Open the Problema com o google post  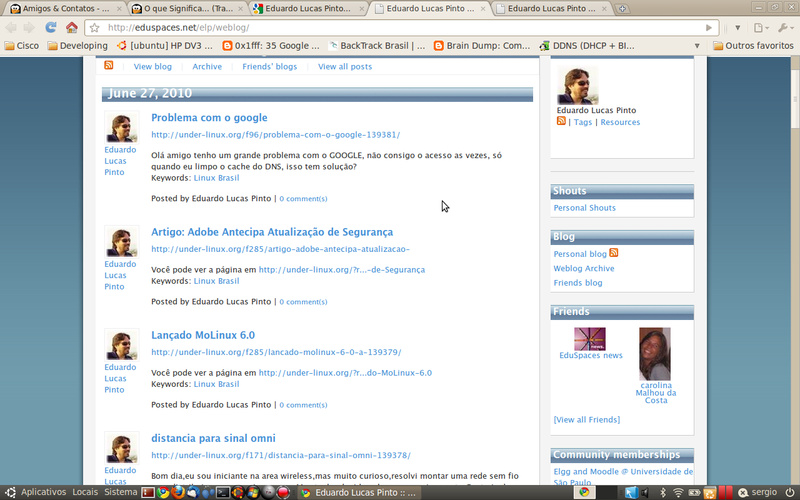pyautogui.click(x=209, y=117)
